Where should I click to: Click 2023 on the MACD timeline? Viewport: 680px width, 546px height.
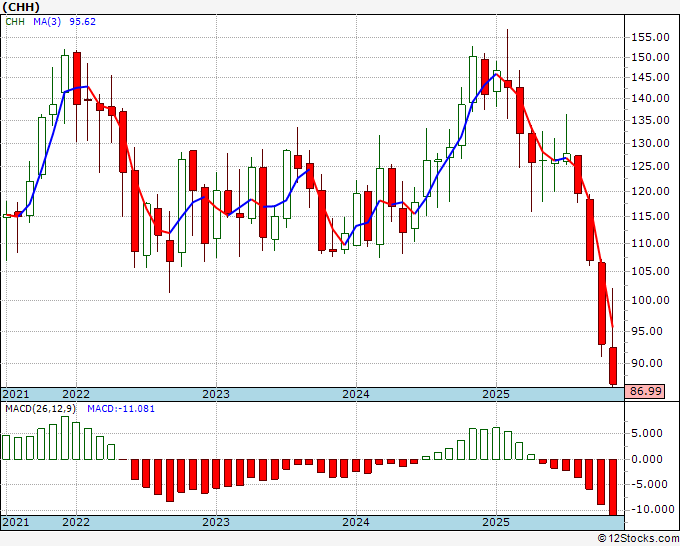click(x=216, y=522)
